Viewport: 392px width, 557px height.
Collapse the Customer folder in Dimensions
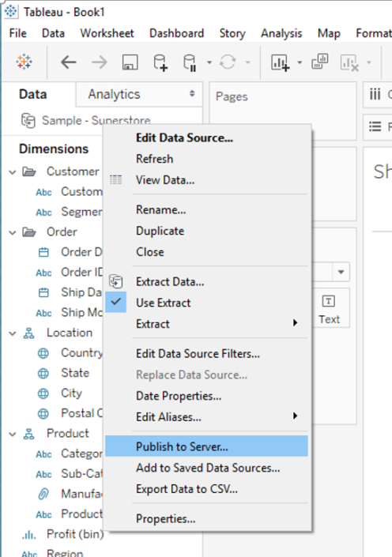point(13,172)
